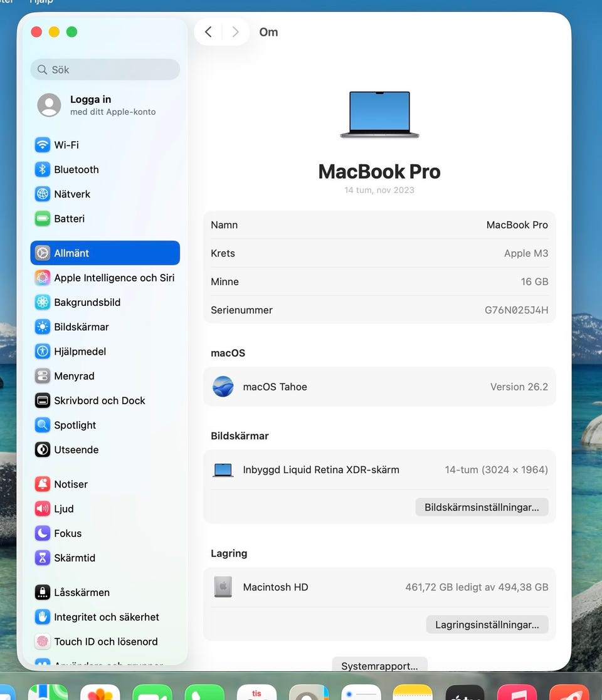Click the MacBook Pro name field row
This screenshot has height=700, width=602.
pyautogui.click(x=379, y=225)
